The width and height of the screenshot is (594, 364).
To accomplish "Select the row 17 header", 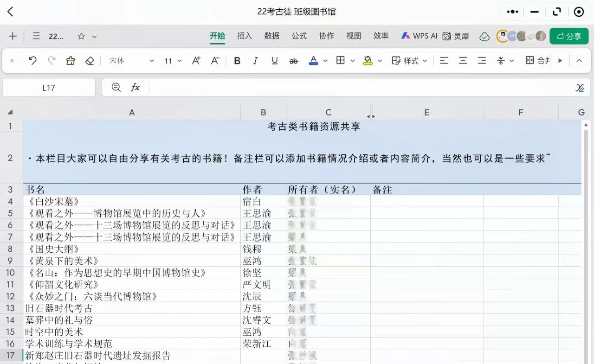I will point(11,356).
